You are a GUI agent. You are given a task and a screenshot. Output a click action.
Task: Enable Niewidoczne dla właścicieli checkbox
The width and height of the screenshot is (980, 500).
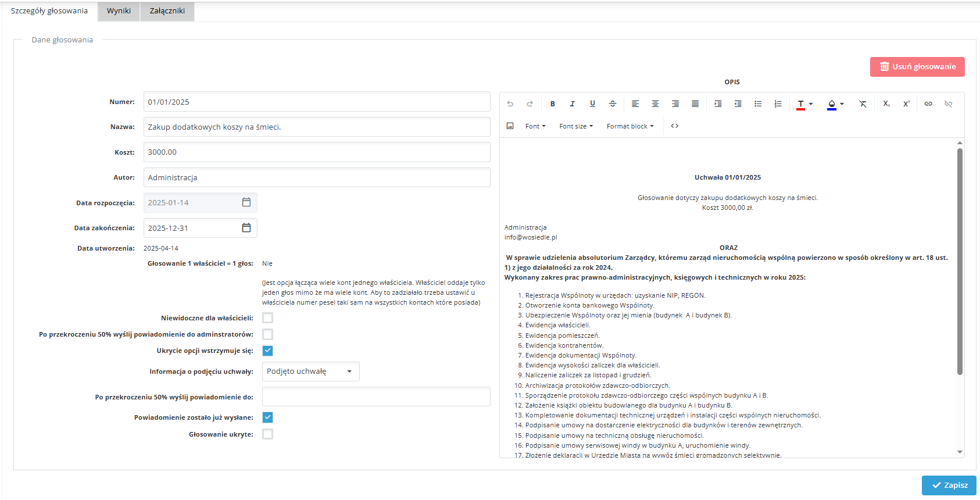point(267,318)
